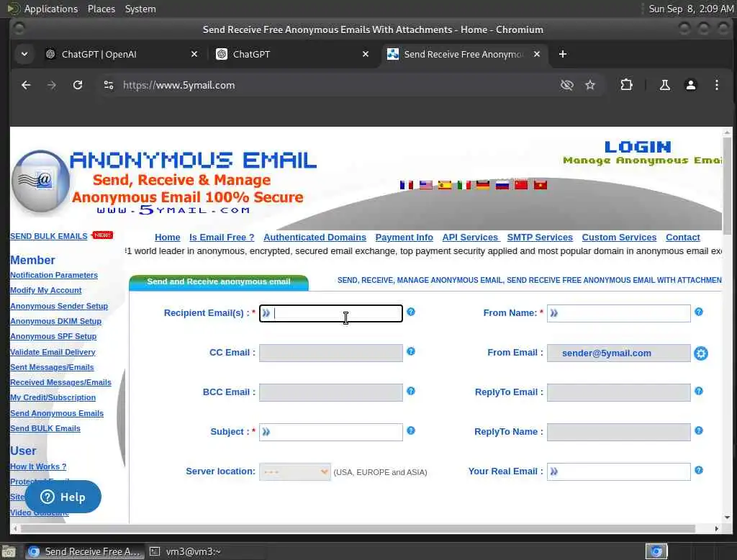Select the Italian flag language
This screenshot has height=560, width=737.
click(464, 185)
